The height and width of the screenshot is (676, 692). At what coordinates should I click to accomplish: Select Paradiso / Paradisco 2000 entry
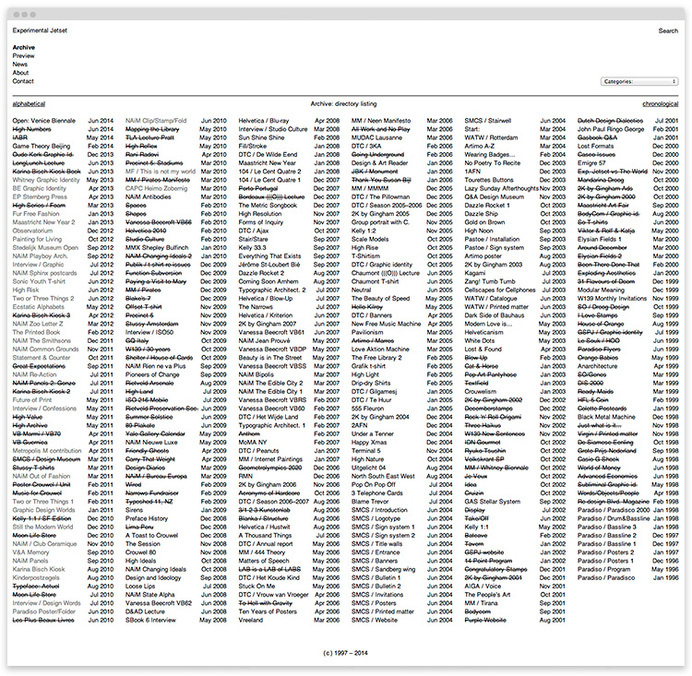coord(614,510)
